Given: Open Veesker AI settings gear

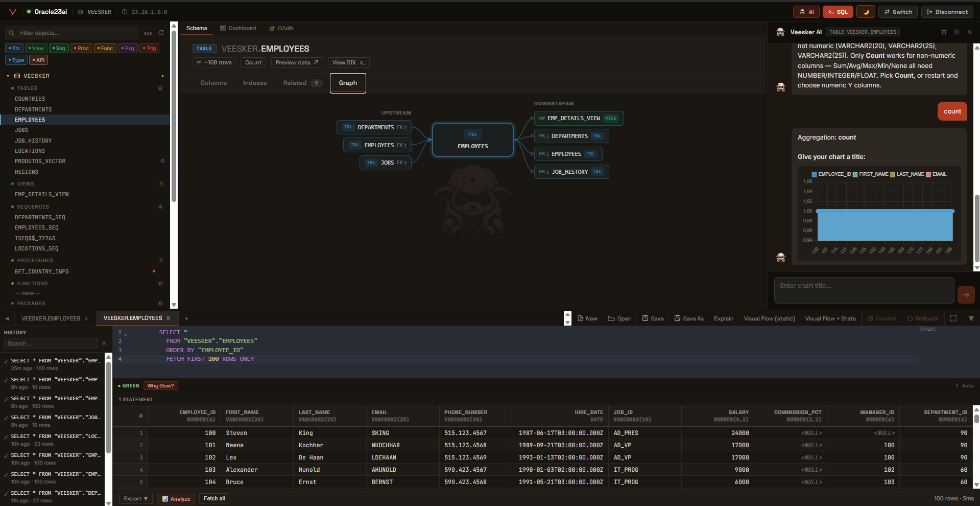Looking at the screenshot, I should pyautogui.click(x=957, y=32).
